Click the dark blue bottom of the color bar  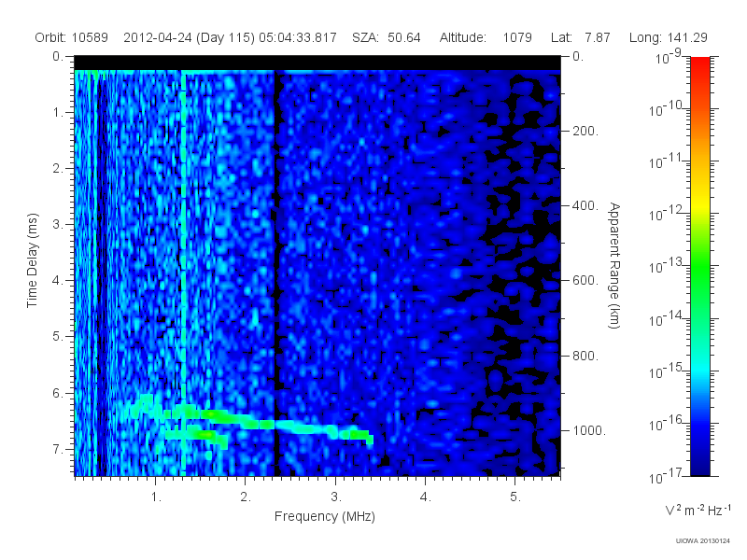(699, 464)
